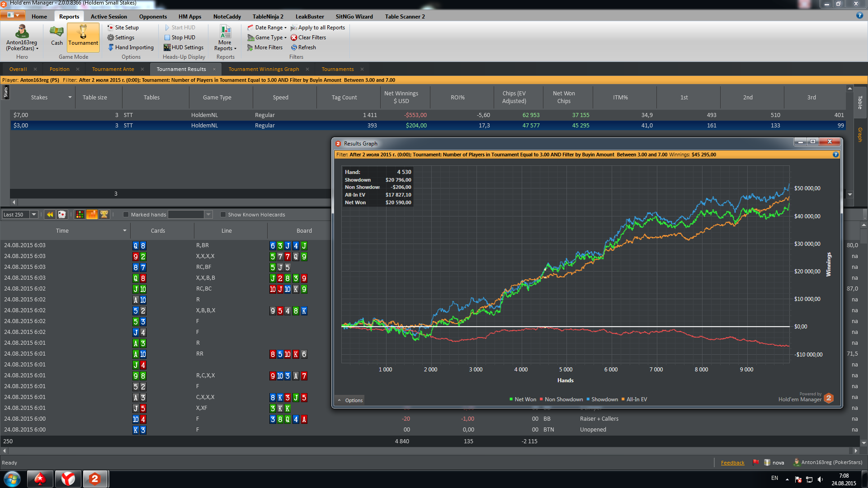Open the Game Type filter dropdown
This screenshot has height=488, width=868.
click(x=267, y=38)
